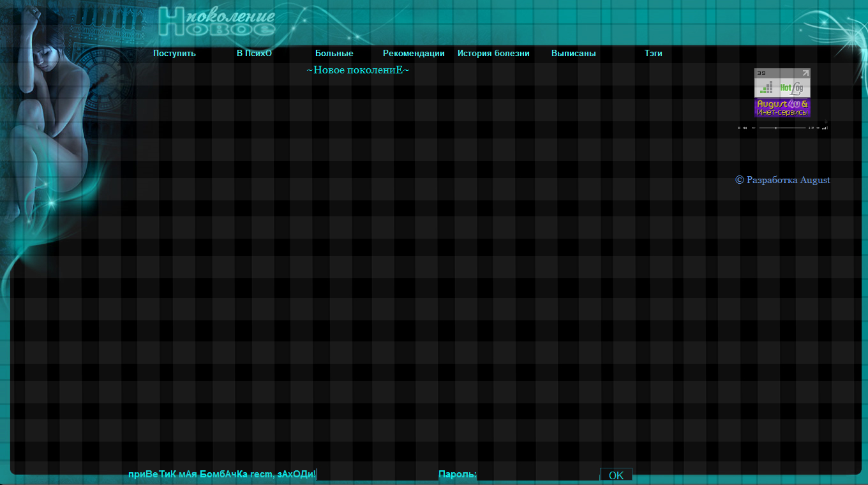The height and width of the screenshot is (485, 868).
Task: Open the Тэги menu item
Action: (653, 54)
